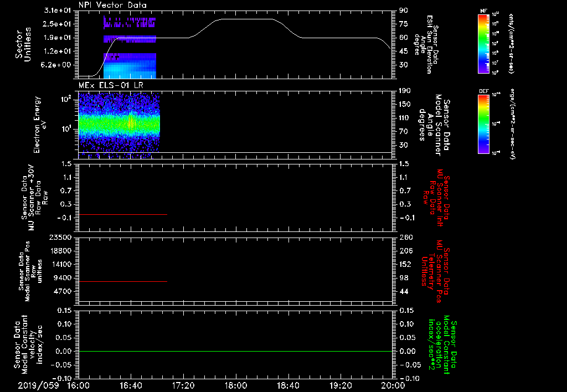Click the "MU Scanner +30V Raw Data" axis label
The width and height of the screenshot is (567, 392).
[34, 198]
